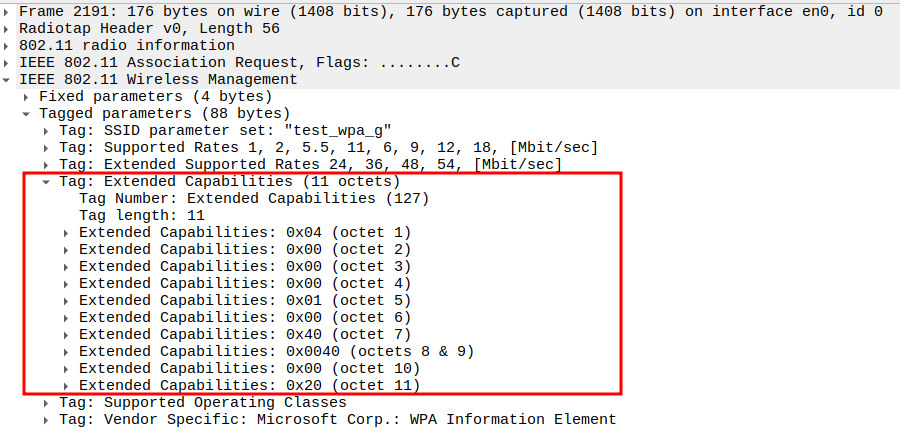Expand the SSID parameter set tag
The height and width of the screenshot is (434, 900).
coord(47,130)
